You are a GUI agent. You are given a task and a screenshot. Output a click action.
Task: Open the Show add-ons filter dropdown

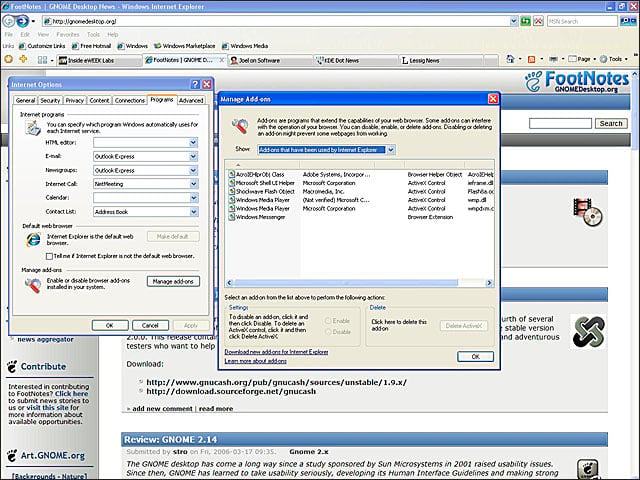[391, 150]
